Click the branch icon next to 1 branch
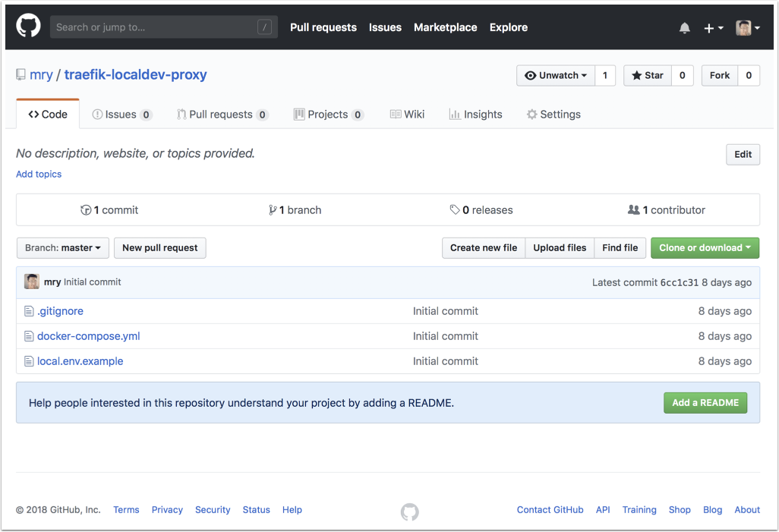The image size is (779, 532). point(273,210)
